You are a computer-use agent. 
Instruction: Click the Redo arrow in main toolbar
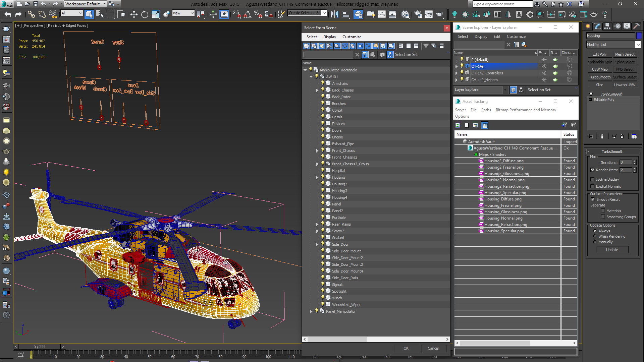tap(18, 14)
